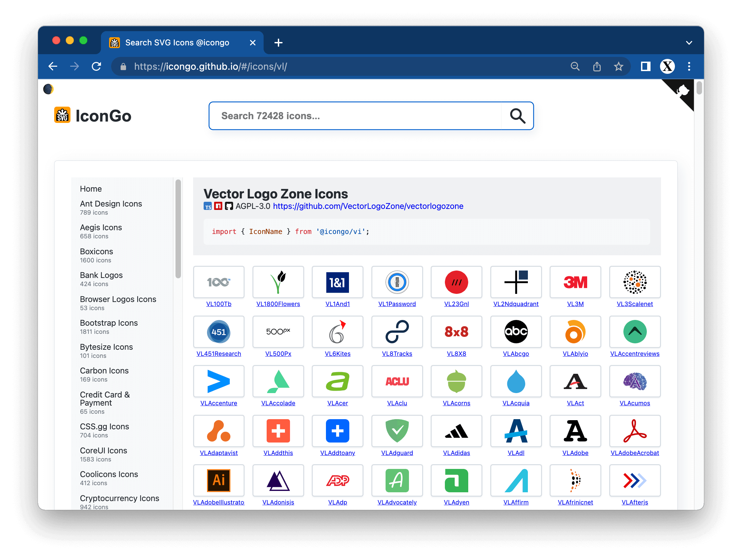Toggle dark mode moon icon

tap(48, 89)
